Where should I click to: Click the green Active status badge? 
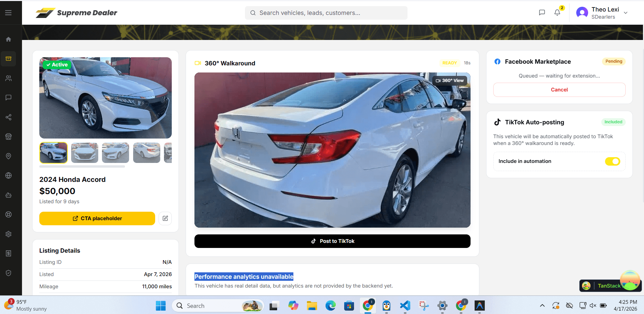(x=57, y=65)
